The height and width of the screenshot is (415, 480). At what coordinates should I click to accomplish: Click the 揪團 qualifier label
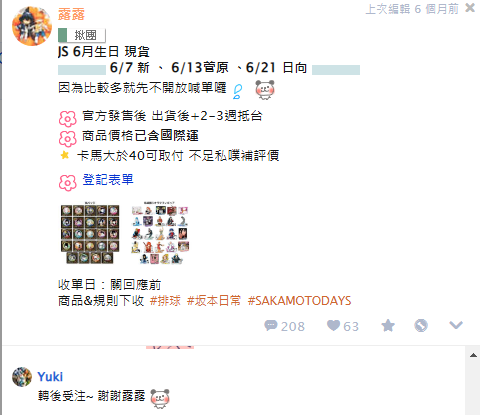pos(82,35)
